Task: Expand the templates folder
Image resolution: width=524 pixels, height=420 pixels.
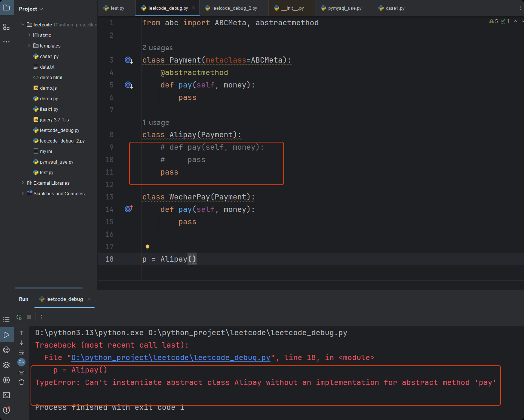Action: [x=29, y=46]
